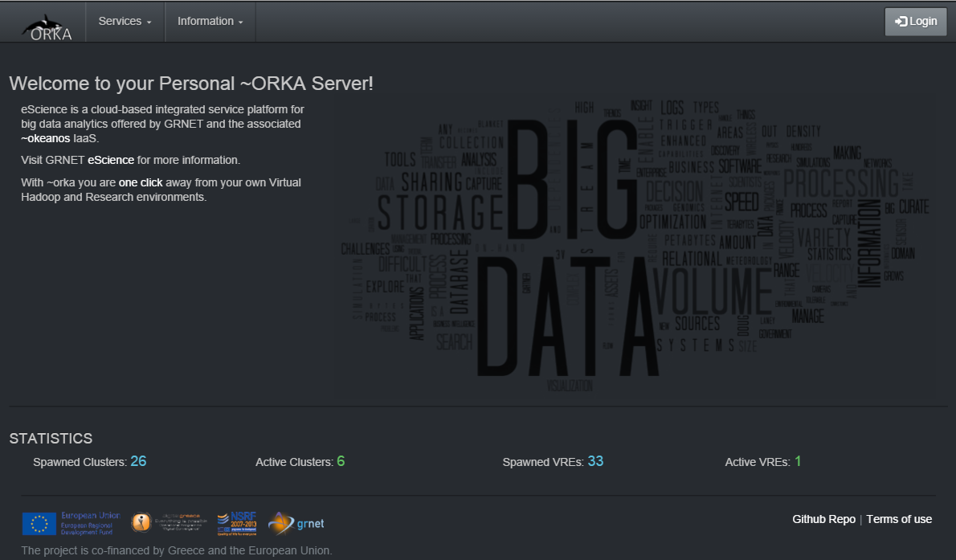Click the grnet logo in footer
This screenshot has width=956, height=560.
pos(296,523)
